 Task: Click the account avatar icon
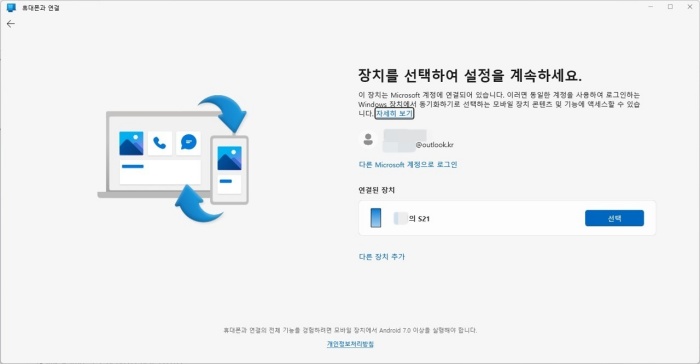pyautogui.click(x=368, y=139)
